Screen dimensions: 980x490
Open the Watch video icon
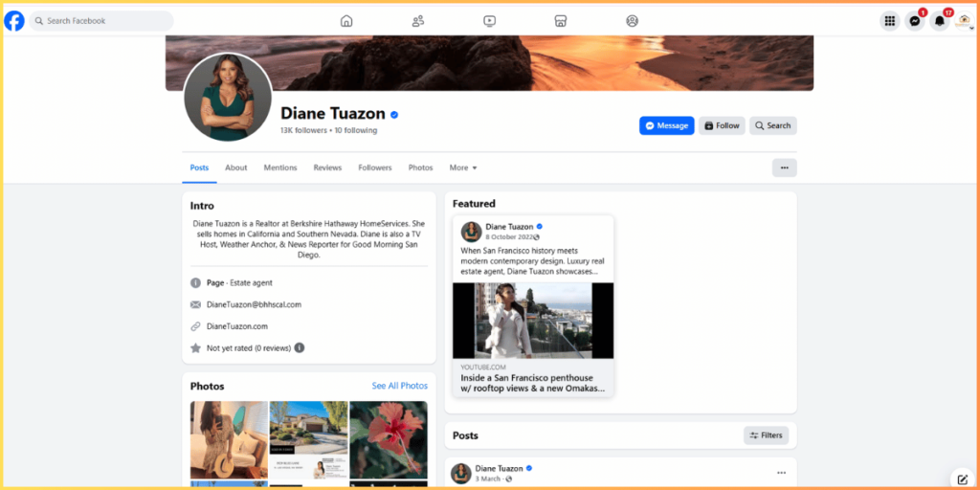pyautogui.click(x=489, y=21)
